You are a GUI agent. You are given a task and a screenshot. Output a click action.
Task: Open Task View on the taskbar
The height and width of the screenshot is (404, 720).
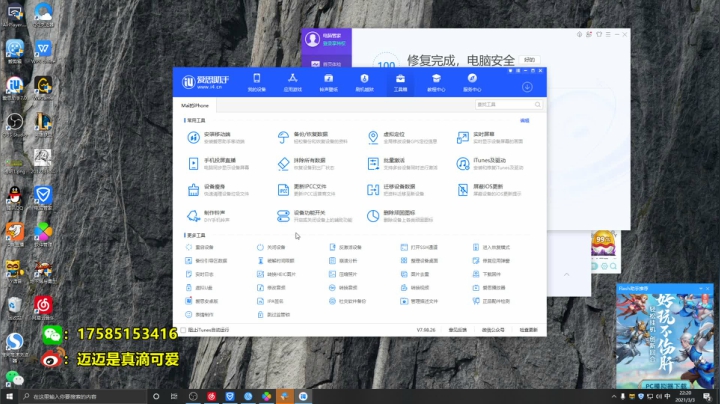click(174, 396)
